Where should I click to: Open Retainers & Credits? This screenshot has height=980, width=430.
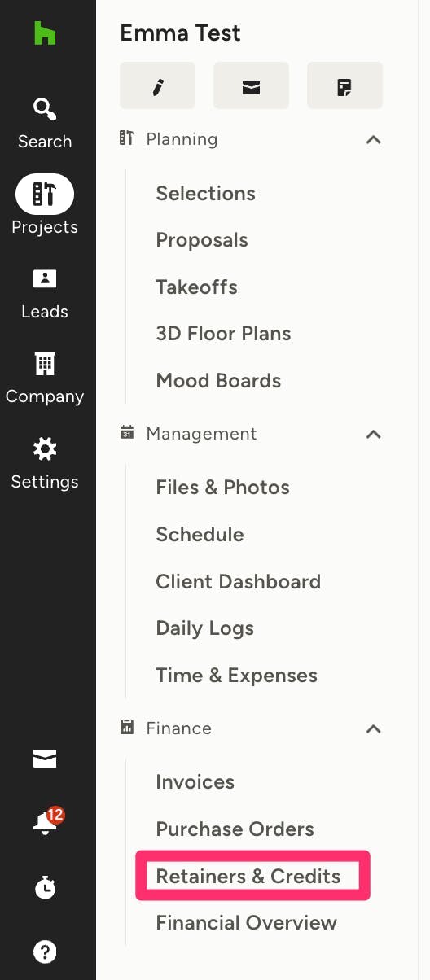point(248,876)
